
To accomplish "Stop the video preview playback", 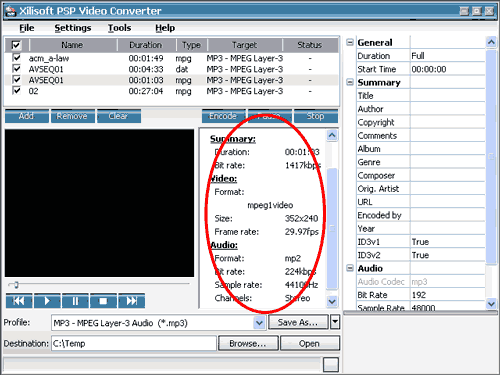I will point(103,301).
